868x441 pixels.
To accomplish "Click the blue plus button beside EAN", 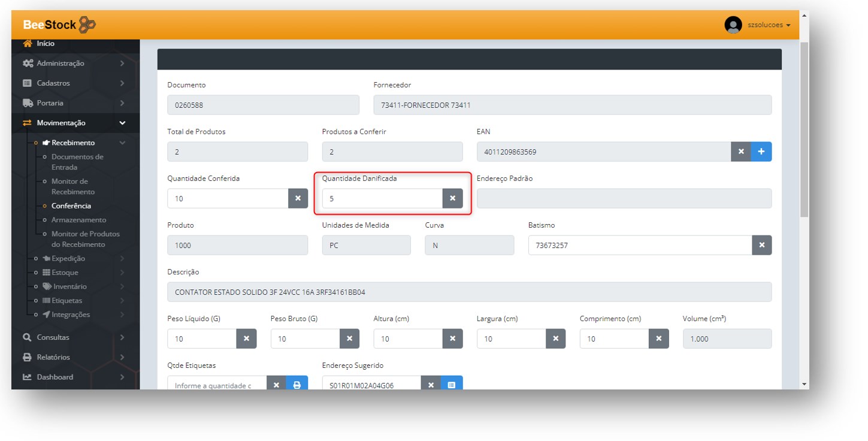I will (761, 152).
